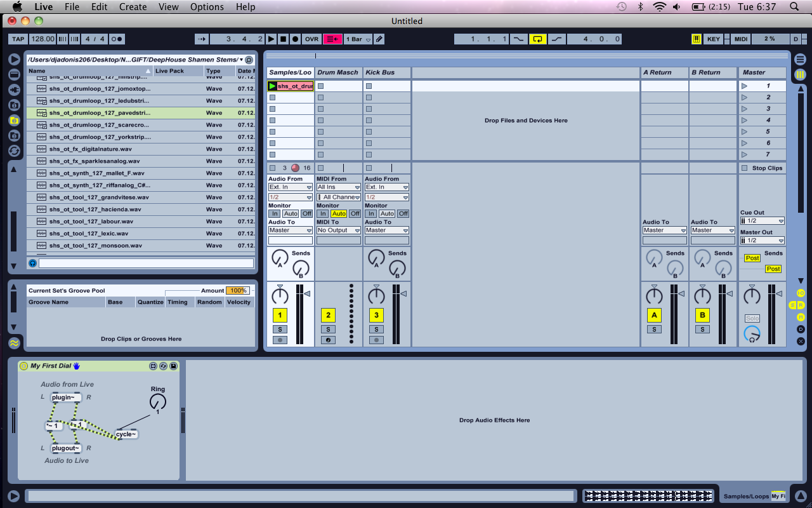
Task: Set Drum Masch Monitor to Off
Action: 355,213
